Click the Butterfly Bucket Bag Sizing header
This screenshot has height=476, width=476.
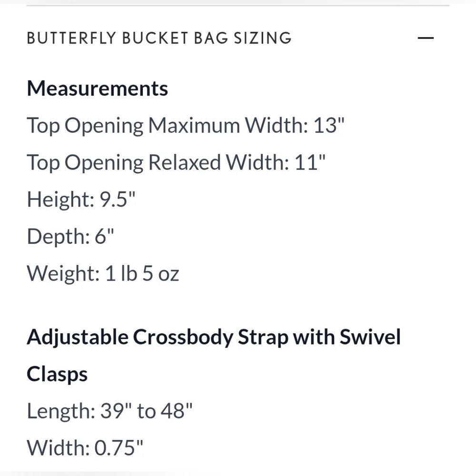coord(159,38)
